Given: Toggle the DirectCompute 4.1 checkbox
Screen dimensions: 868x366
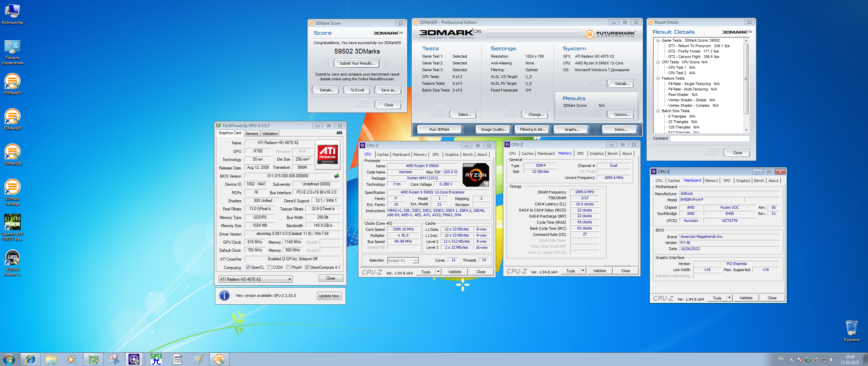Looking at the screenshot, I should (x=307, y=267).
